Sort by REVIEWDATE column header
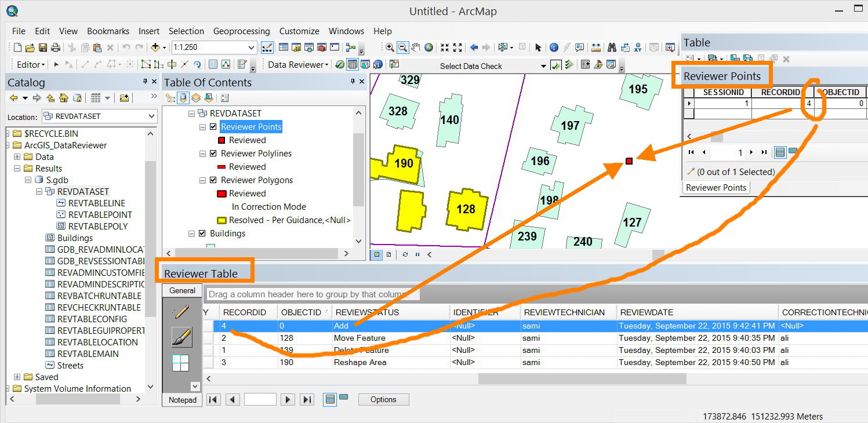This screenshot has height=423, width=868. click(x=697, y=312)
